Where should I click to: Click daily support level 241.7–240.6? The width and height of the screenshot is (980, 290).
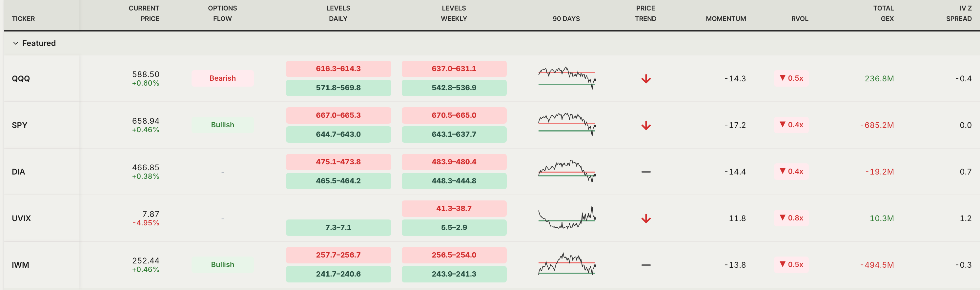[x=338, y=274]
